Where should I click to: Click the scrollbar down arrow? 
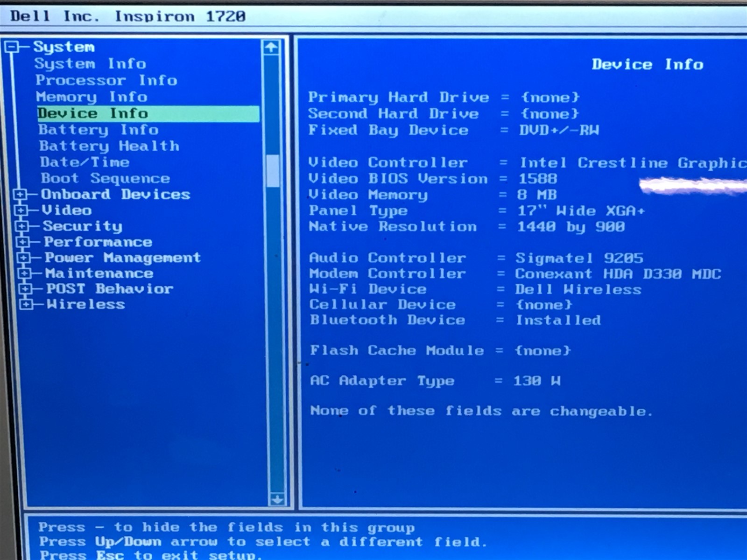pos(277,499)
